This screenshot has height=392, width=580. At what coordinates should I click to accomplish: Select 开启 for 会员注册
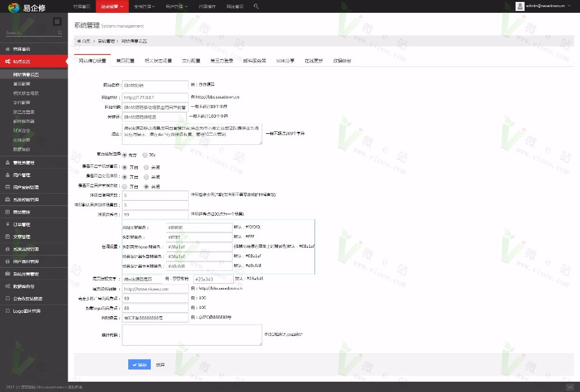[124, 177]
